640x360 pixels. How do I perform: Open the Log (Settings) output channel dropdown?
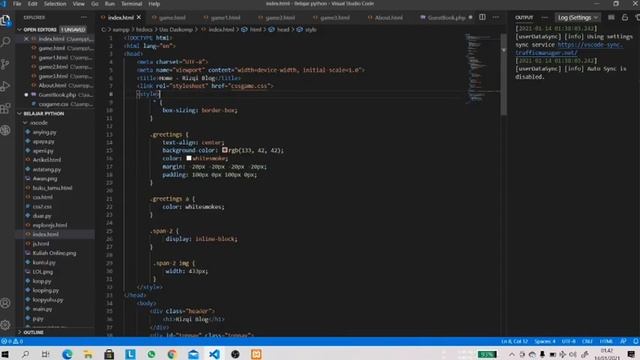[x=577, y=18]
